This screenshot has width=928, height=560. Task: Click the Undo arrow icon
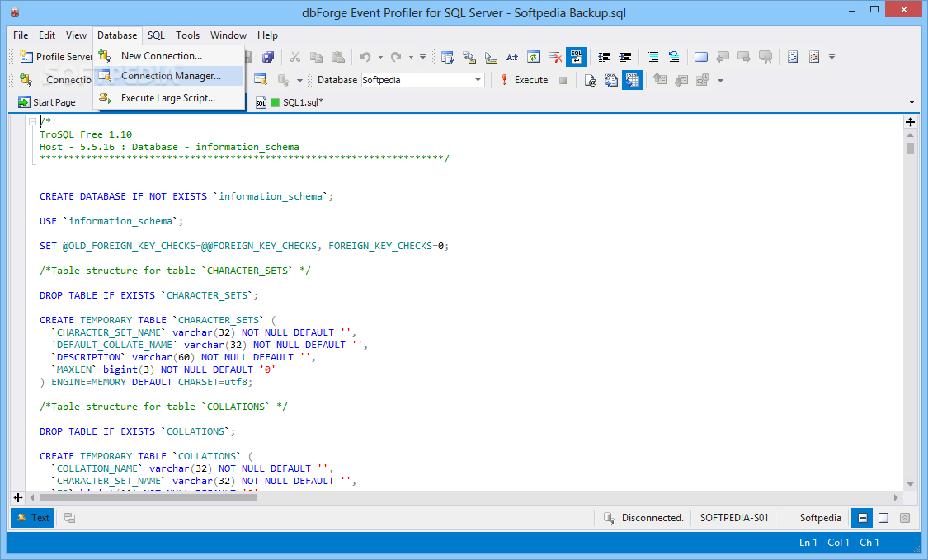click(x=365, y=57)
